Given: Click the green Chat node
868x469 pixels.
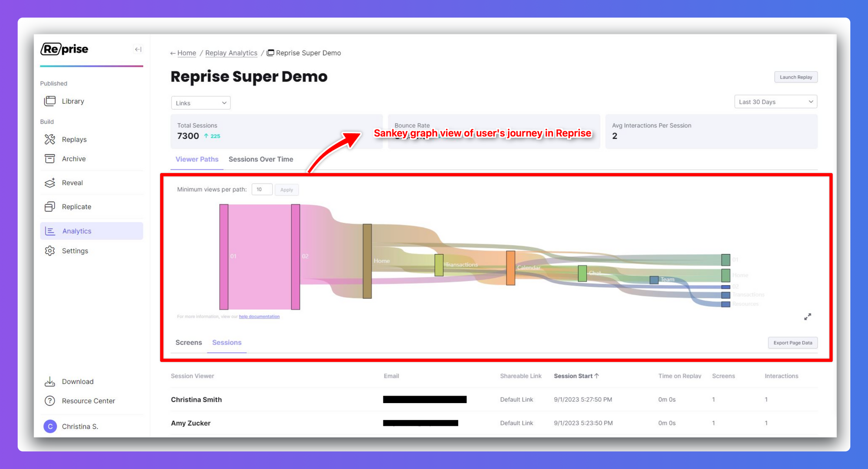Looking at the screenshot, I should [582, 273].
